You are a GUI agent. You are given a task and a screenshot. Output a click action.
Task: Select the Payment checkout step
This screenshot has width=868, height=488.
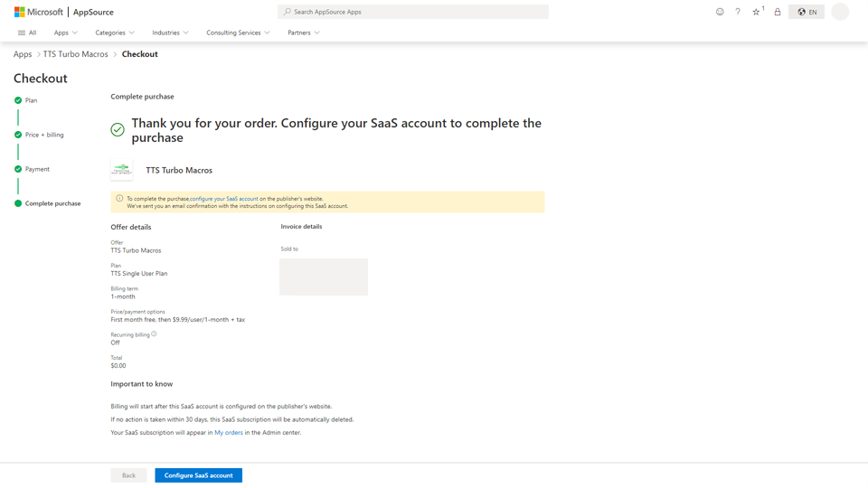coord(32,169)
